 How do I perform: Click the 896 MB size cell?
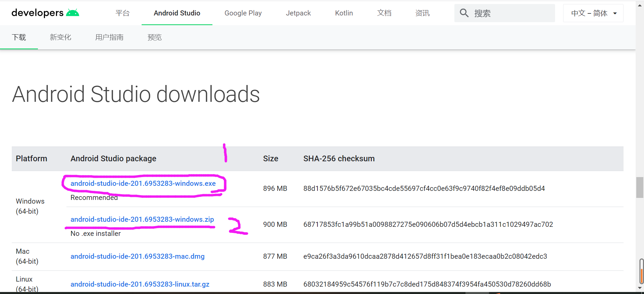pyautogui.click(x=275, y=188)
